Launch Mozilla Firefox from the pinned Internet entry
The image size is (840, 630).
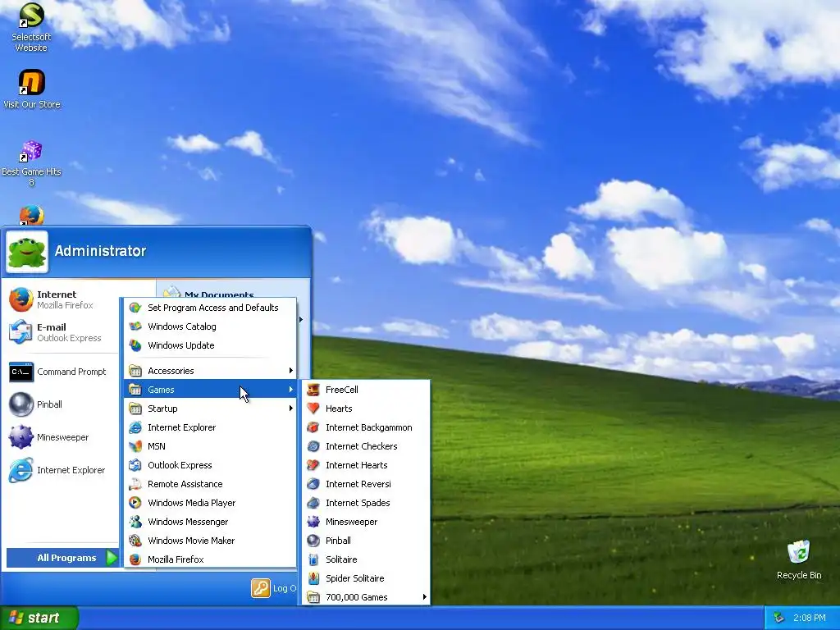pos(60,299)
